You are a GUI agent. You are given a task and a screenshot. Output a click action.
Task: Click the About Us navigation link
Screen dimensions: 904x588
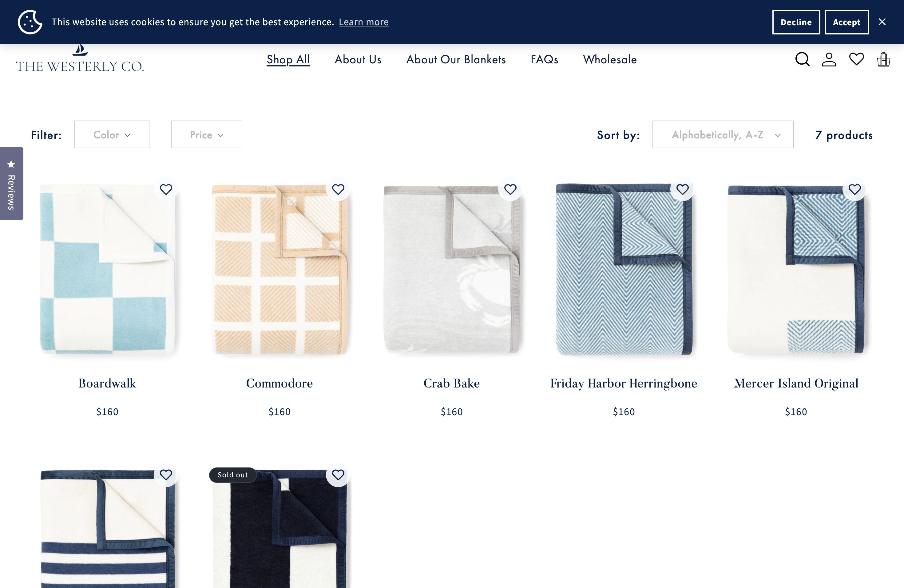tap(358, 59)
